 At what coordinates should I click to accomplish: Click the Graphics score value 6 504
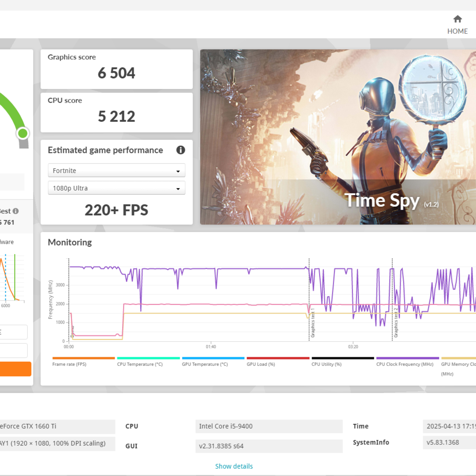coord(117,73)
